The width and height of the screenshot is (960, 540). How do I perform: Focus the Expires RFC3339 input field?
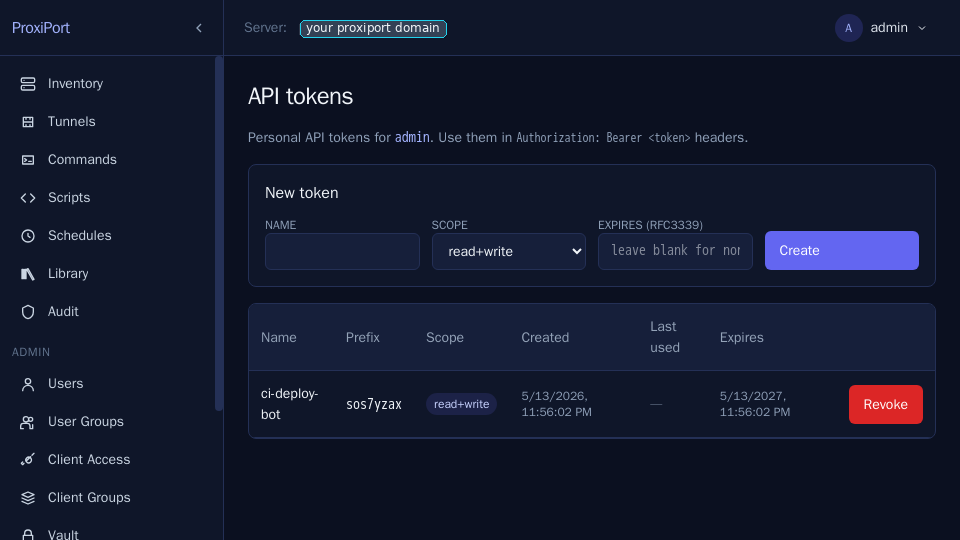pos(675,251)
